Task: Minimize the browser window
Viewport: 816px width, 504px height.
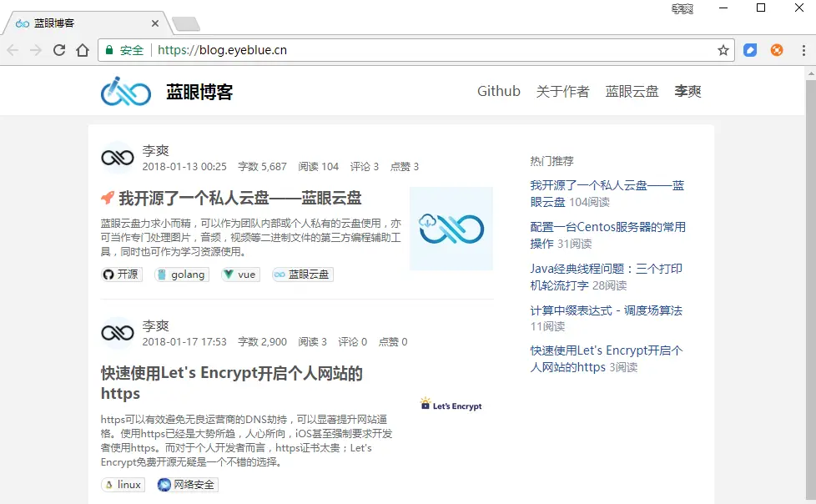Action: pyautogui.click(x=723, y=8)
